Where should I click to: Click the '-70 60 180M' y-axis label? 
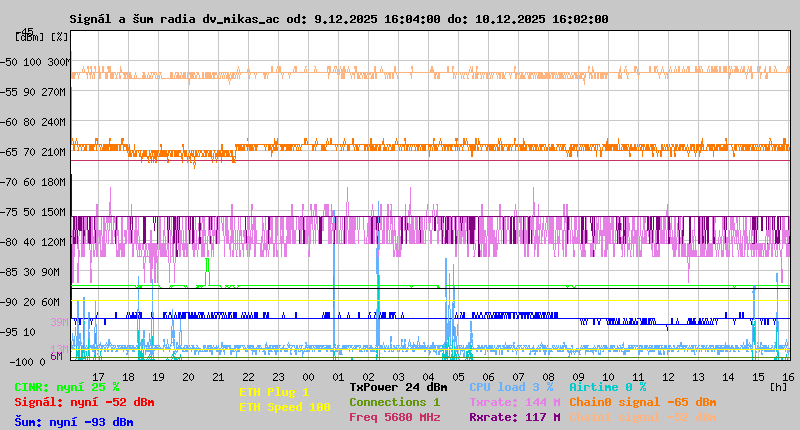[33, 182]
